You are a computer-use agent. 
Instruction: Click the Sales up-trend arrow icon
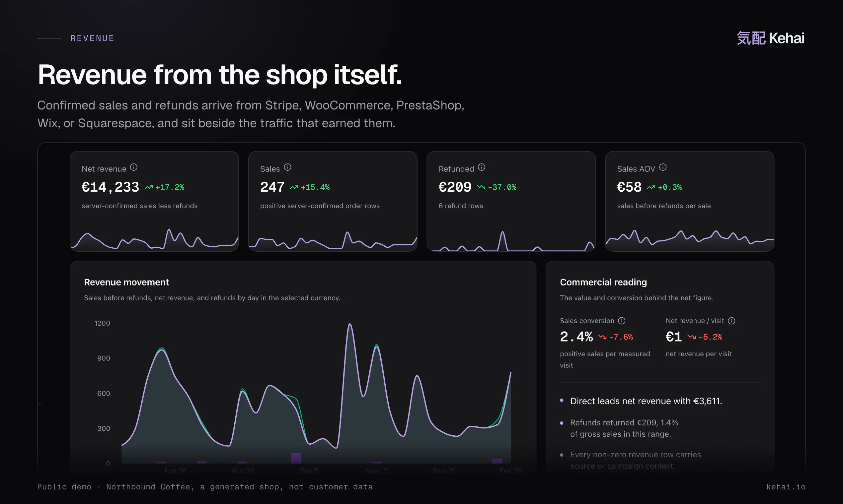(294, 187)
